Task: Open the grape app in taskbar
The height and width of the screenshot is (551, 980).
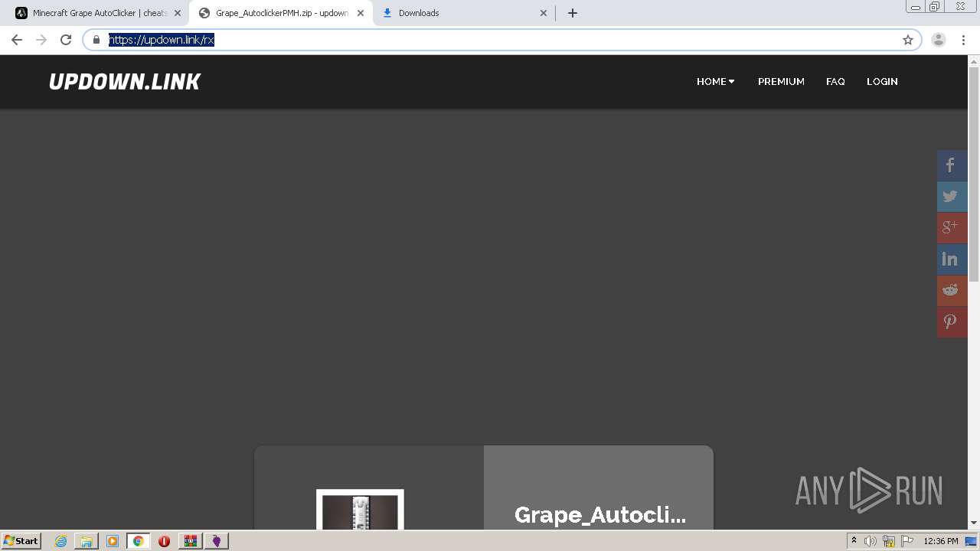Action: 217,541
